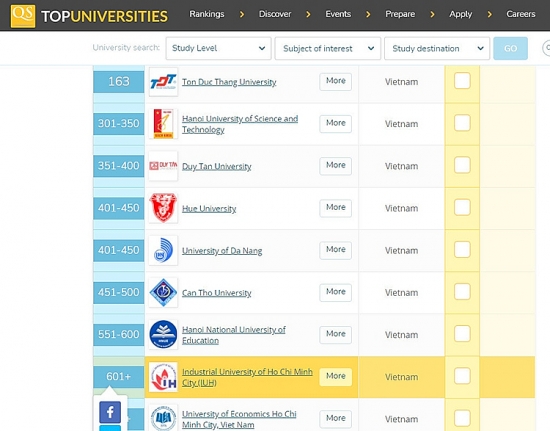This screenshot has width=550, height=431.
Task: Check the compare box for Hue University
Action: [x=462, y=207]
